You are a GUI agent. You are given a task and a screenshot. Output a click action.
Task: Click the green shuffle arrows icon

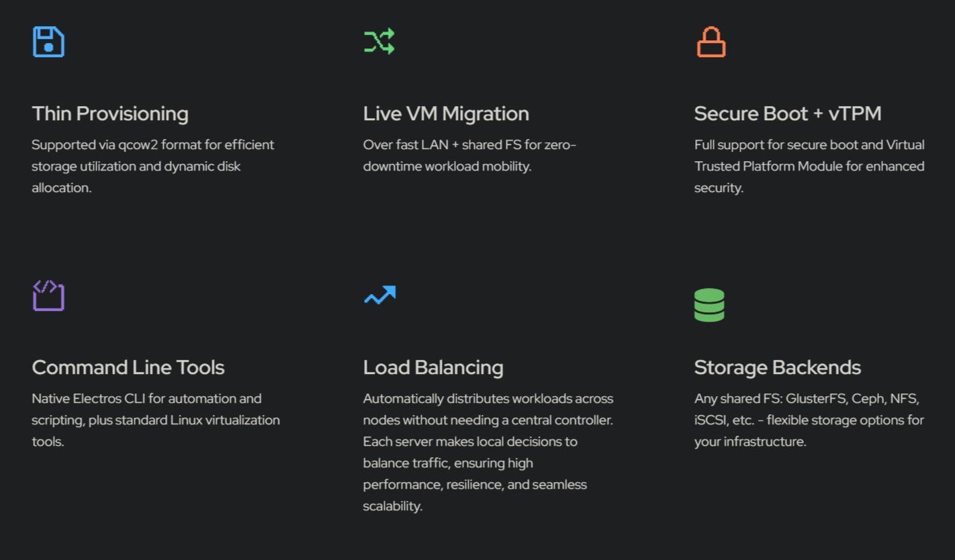(379, 42)
